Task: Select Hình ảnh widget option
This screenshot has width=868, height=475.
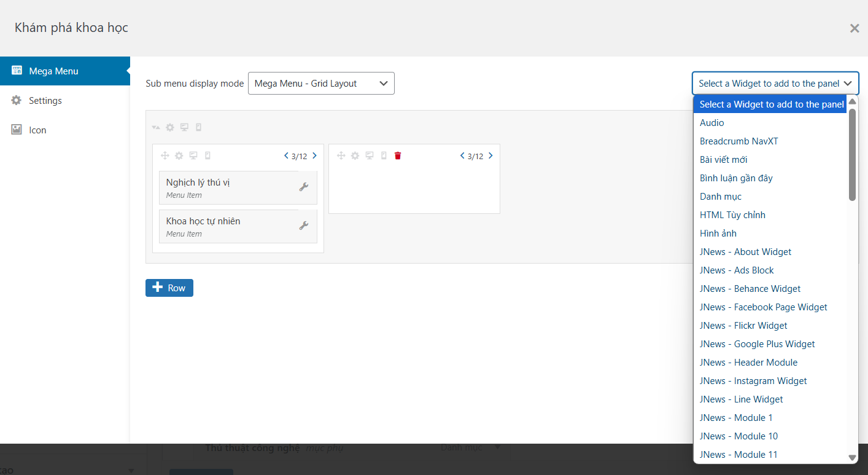Action: (x=770, y=234)
